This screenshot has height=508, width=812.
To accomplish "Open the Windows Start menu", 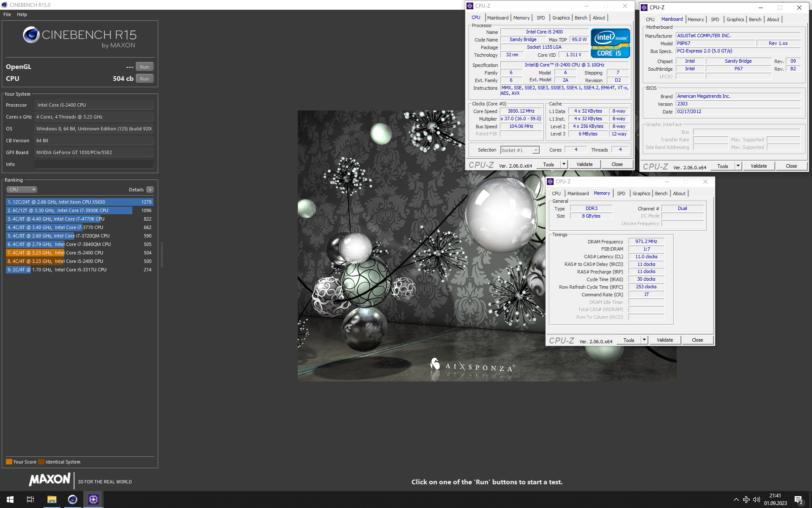I will 10,500.
